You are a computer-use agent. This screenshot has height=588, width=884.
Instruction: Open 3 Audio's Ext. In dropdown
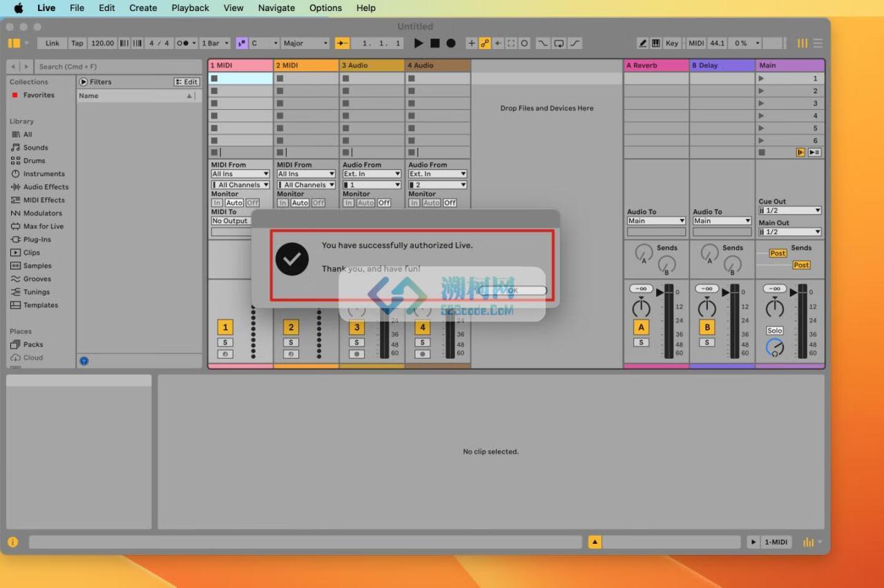[372, 174]
